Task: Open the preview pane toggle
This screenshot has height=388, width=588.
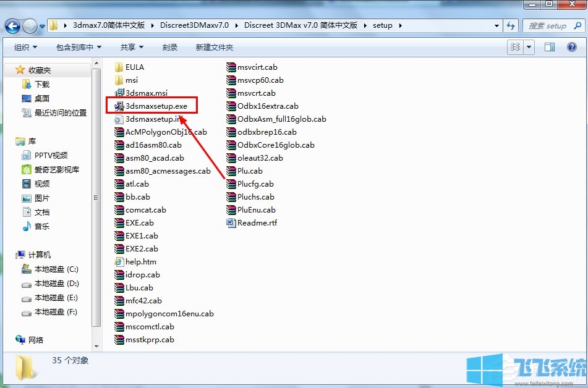Action: click(x=549, y=46)
